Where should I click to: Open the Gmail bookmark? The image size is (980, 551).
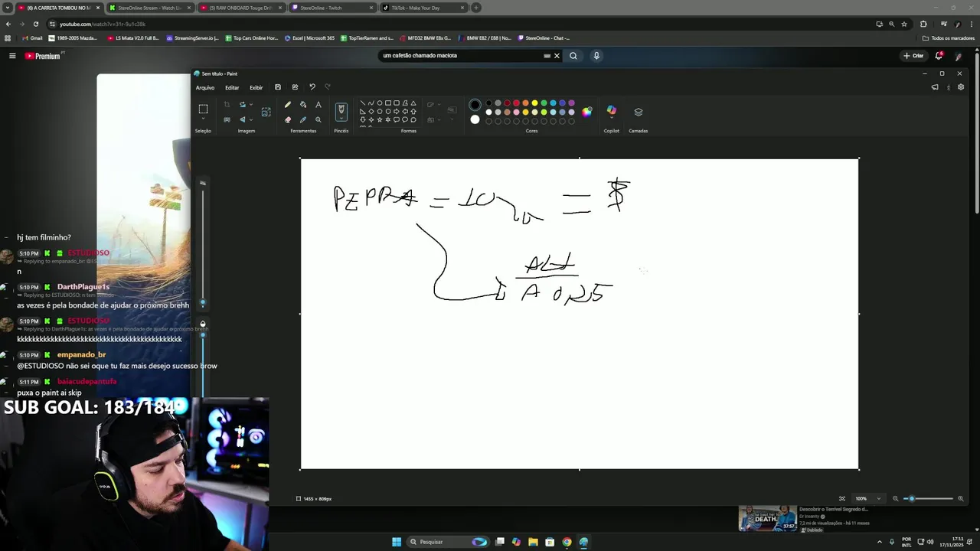point(32,37)
